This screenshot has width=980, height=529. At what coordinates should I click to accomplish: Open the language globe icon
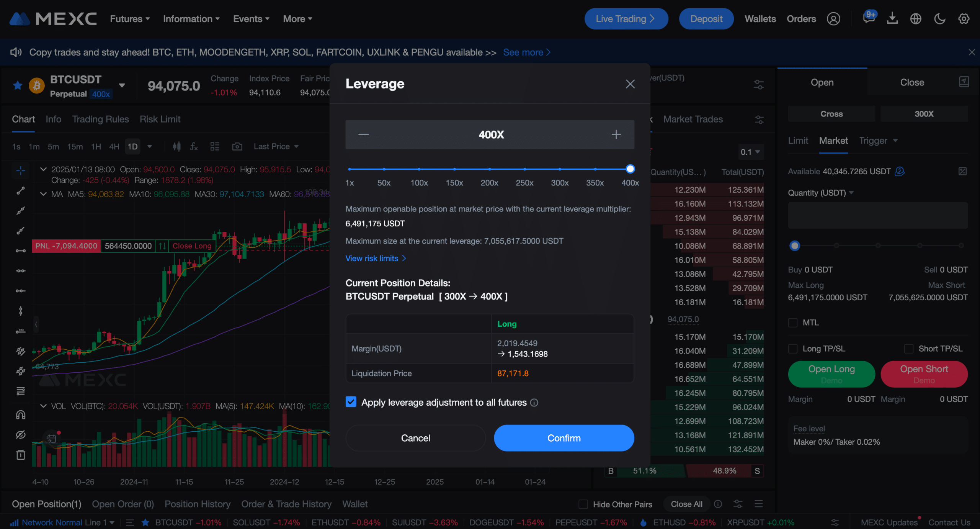click(x=916, y=19)
